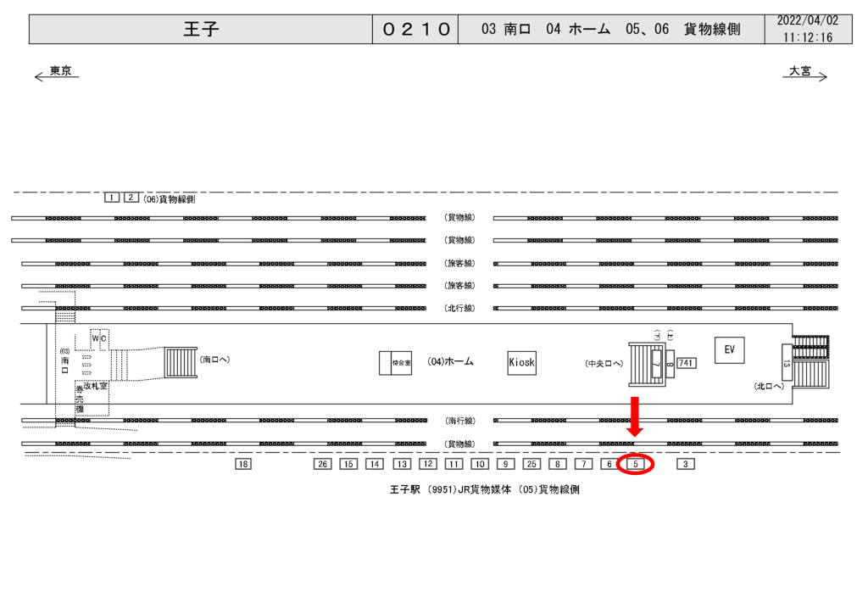Select ad space box 26
This screenshot has width=868, height=614.
click(x=322, y=464)
